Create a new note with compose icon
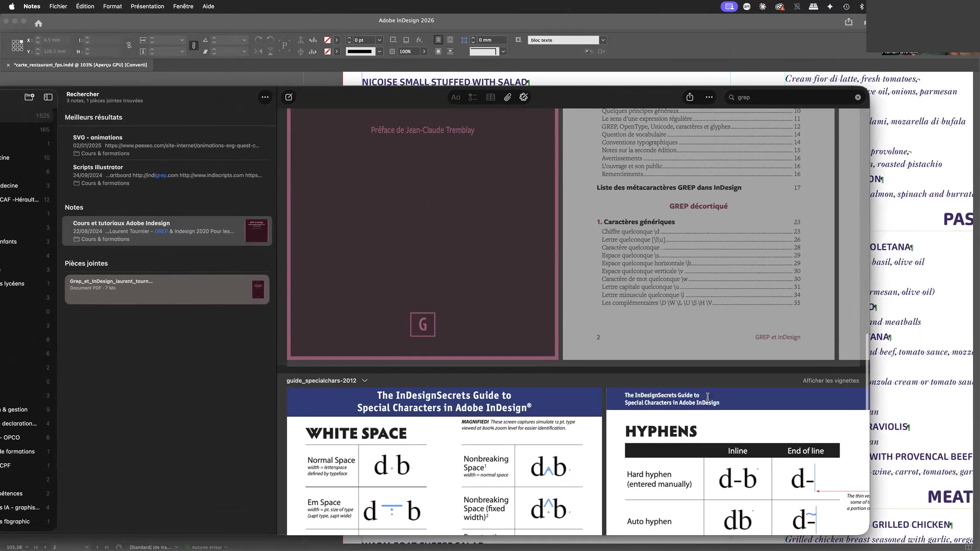Image resolution: width=980 pixels, height=551 pixels. 289,97
